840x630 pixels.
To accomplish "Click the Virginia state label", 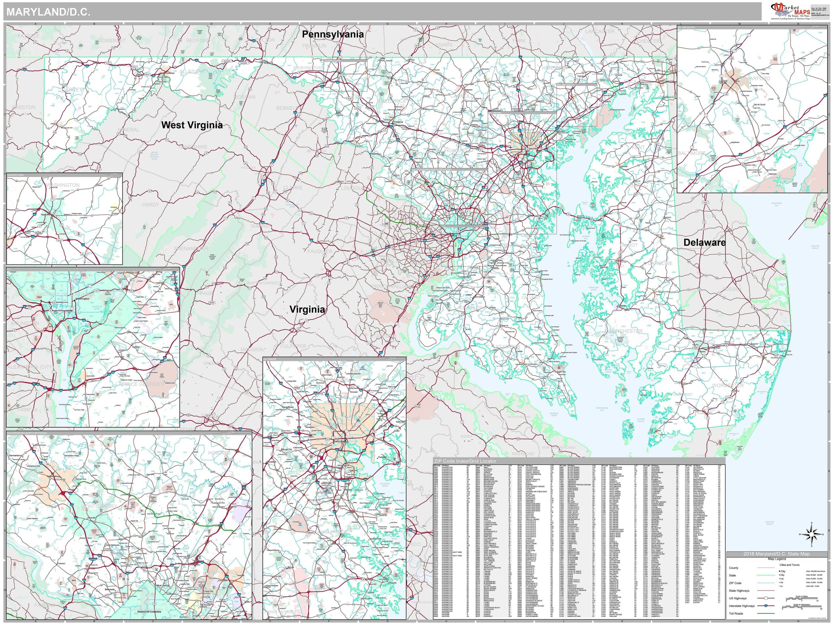I will (x=307, y=309).
